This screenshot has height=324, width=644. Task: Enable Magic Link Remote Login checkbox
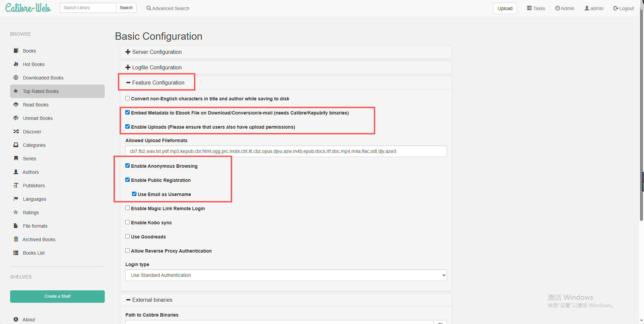[x=127, y=208]
